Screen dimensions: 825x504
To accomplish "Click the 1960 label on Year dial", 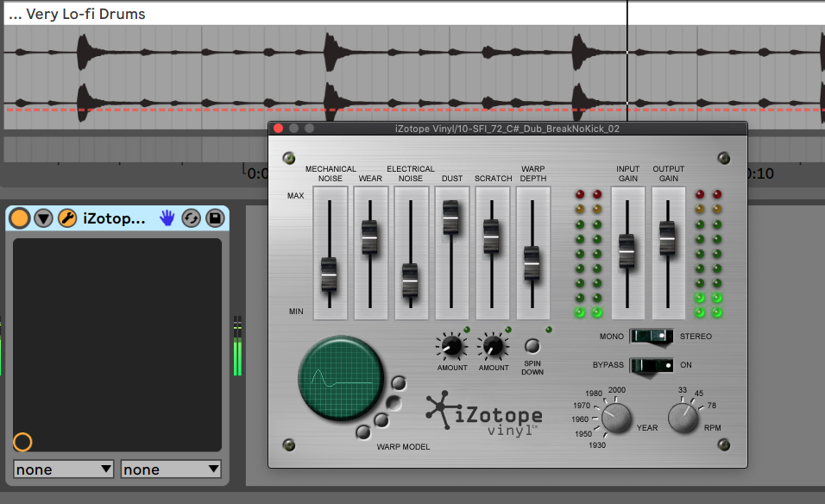I will pos(580,419).
